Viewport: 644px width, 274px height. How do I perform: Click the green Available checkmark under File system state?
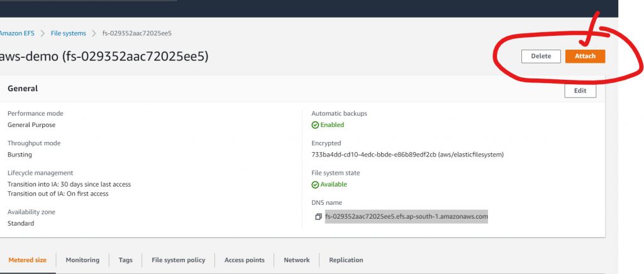coord(315,185)
